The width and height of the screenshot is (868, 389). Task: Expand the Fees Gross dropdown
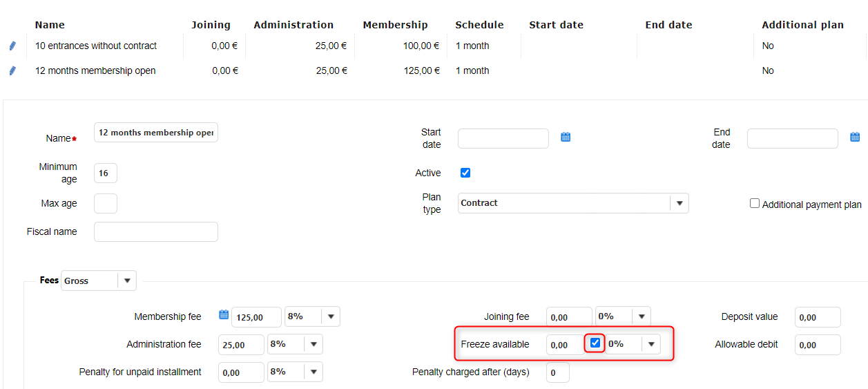[127, 281]
